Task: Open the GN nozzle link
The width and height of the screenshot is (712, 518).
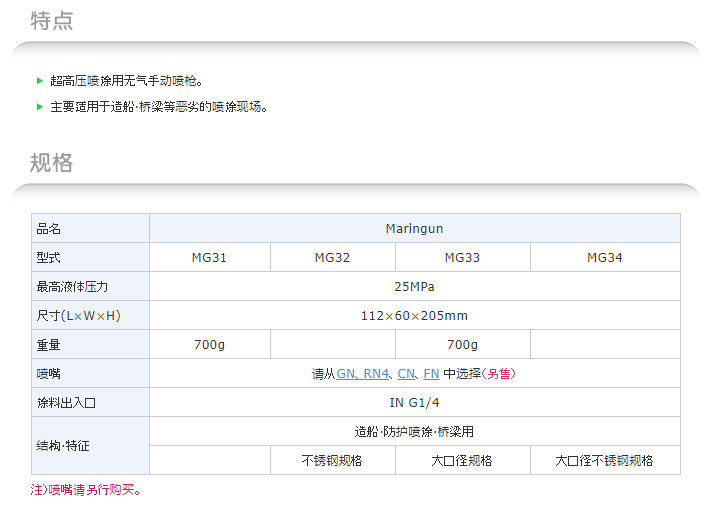Action: (x=346, y=374)
